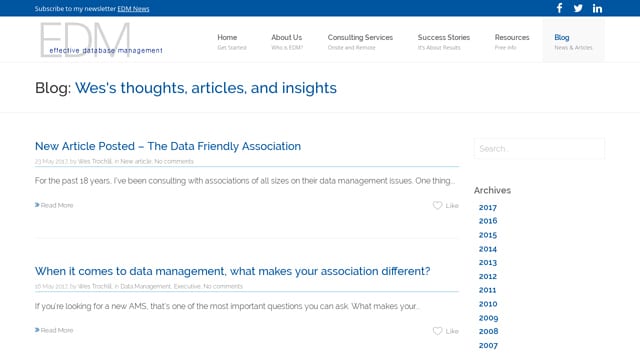This screenshot has width=640, height=360.
Task: Open the 2013 archive
Action: [x=488, y=262]
